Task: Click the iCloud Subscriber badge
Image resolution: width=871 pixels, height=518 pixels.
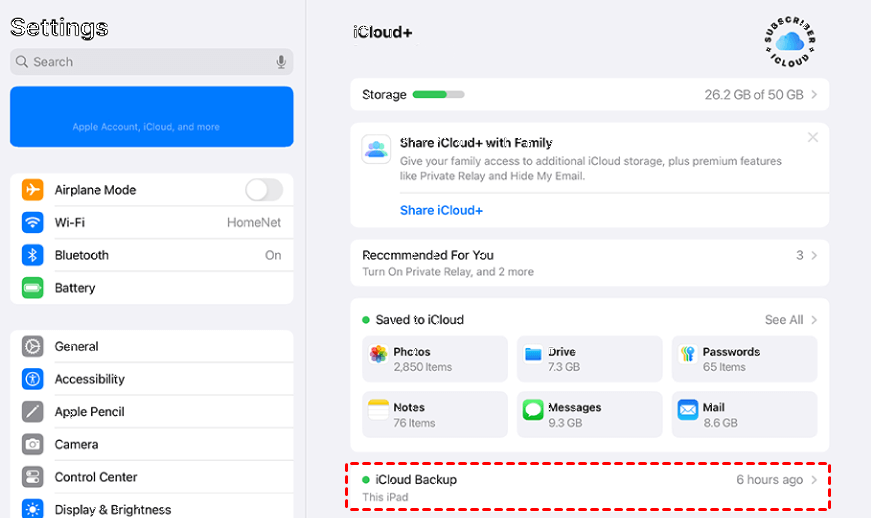Action: click(789, 42)
